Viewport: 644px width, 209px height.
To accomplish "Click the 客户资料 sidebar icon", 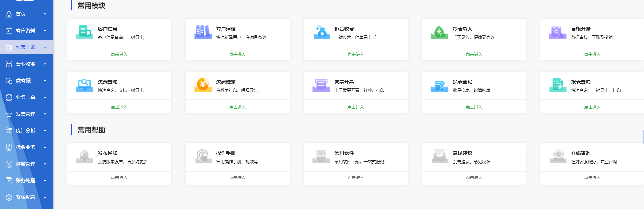I will tap(9, 31).
